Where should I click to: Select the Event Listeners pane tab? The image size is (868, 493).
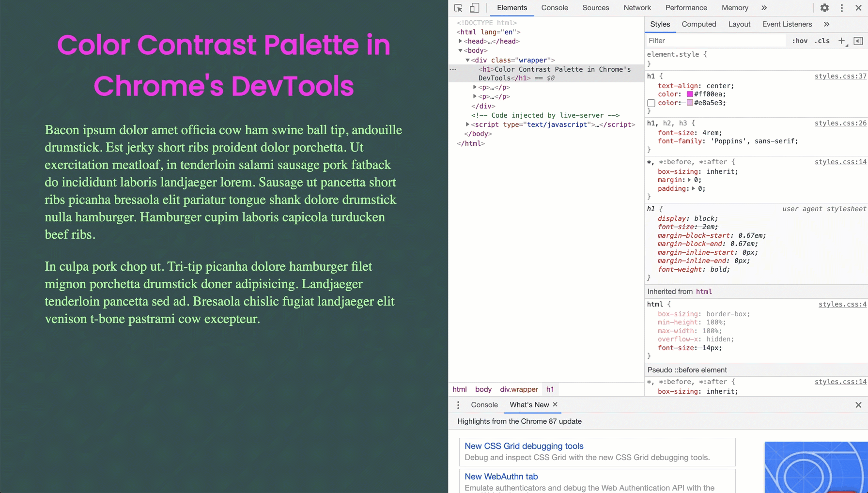(x=787, y=24)
